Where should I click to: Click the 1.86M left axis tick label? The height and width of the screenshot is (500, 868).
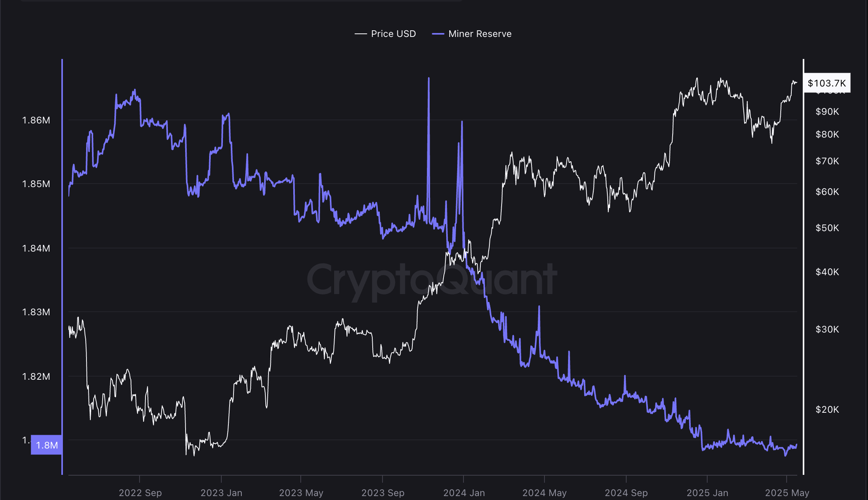click(x=37, y=121)
